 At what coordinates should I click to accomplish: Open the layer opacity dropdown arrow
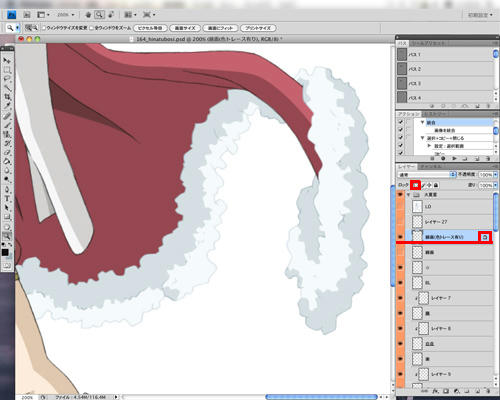[x=495, y=174]
